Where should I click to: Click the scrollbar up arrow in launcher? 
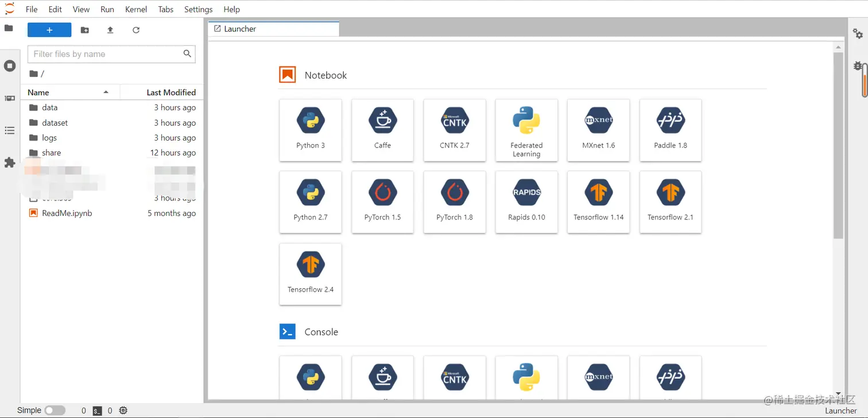click(839, 47)
